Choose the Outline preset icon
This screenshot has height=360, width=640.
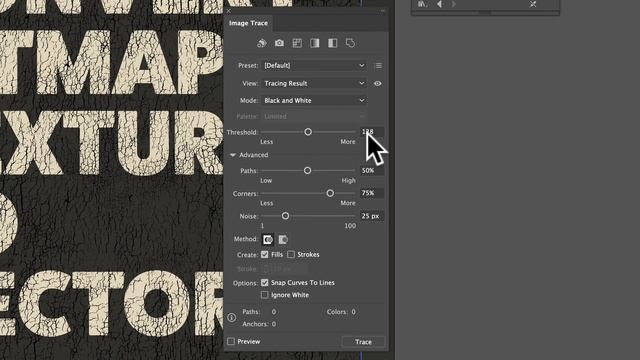(x=350, y=43)
